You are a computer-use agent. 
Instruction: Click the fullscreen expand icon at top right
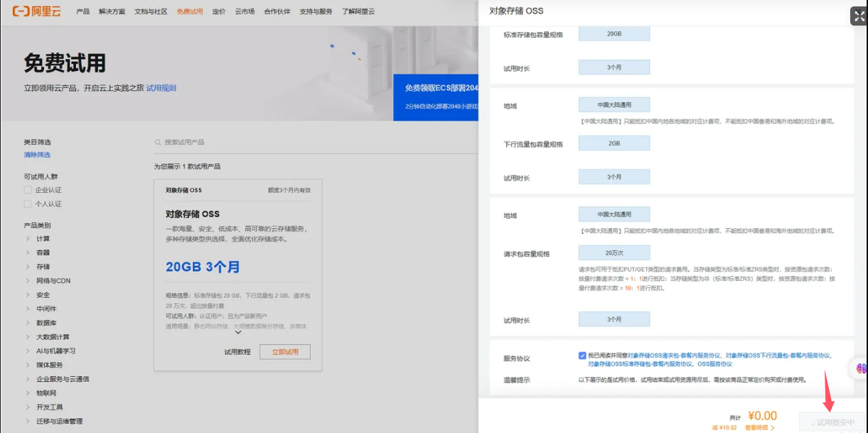coord(858,17)
